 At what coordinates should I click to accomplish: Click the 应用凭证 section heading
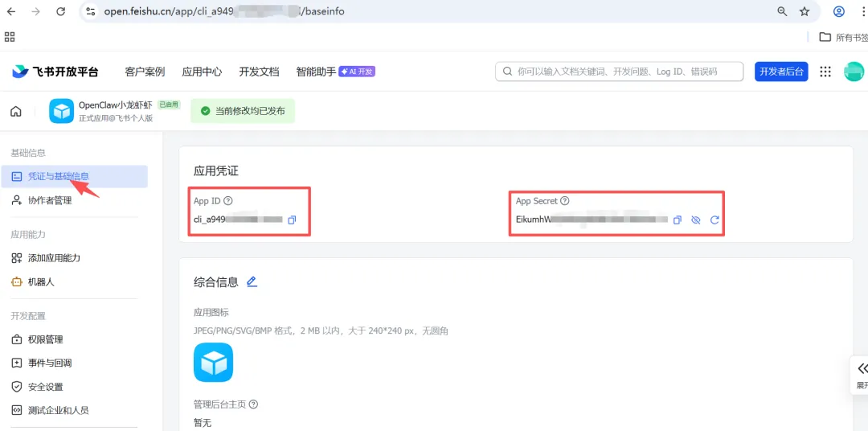(216, 170)
